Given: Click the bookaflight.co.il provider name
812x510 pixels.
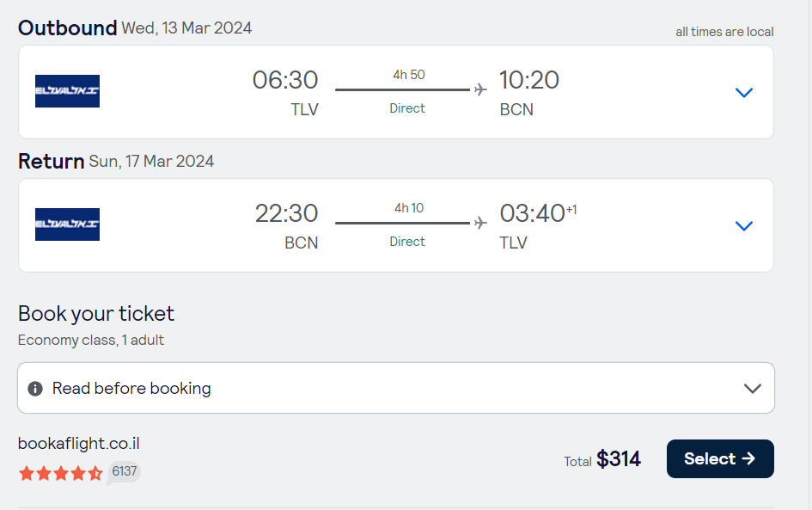Looking at the screenshot, I should [79, 444].
